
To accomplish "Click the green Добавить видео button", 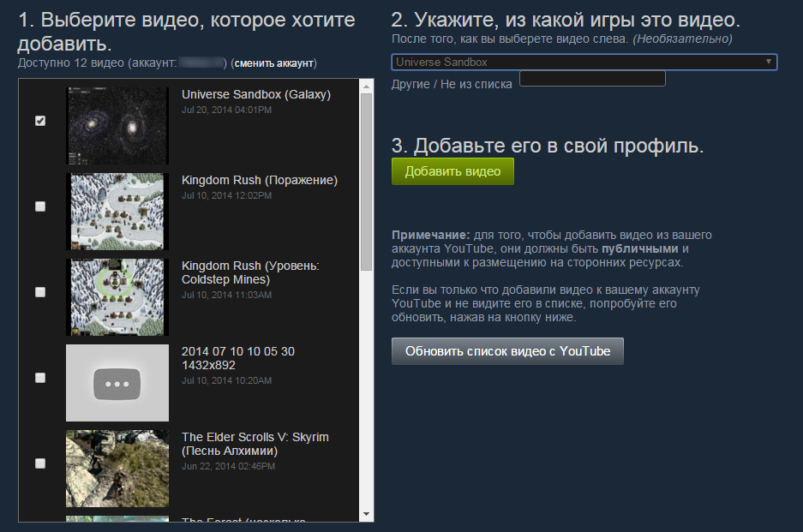I will point(452,171).
